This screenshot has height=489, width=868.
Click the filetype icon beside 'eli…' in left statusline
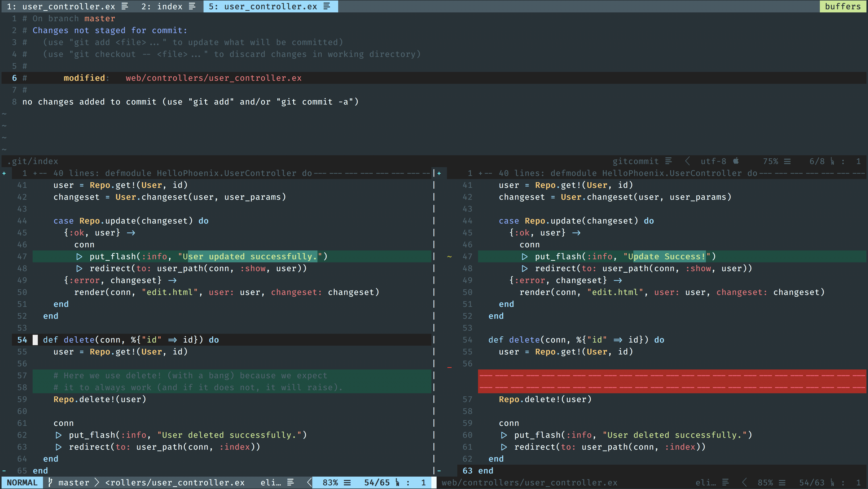click(291, 483)
